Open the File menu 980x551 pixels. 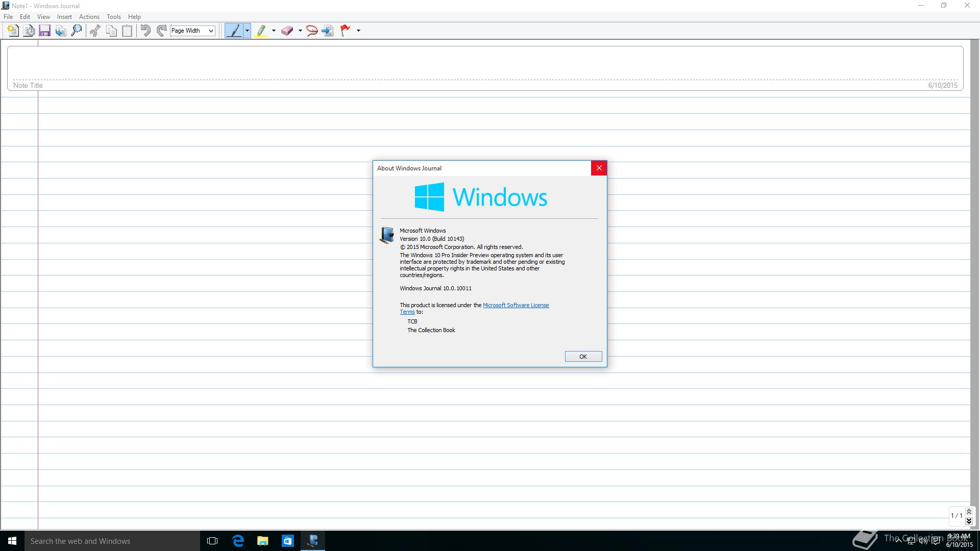pos(8,17)
